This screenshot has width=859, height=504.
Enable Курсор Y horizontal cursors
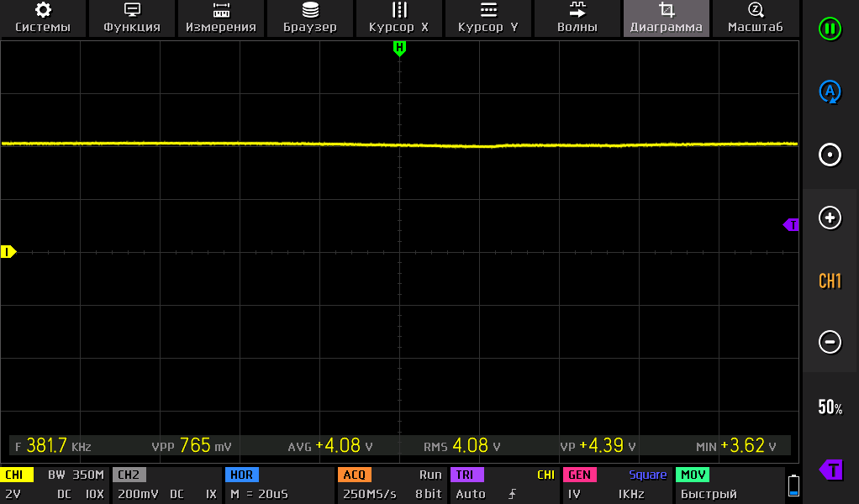click(x=487, y=18)
